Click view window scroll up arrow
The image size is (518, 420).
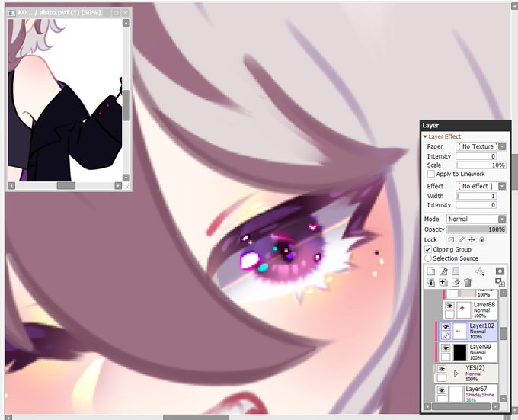pyautogui.click(x=126, y=23)
